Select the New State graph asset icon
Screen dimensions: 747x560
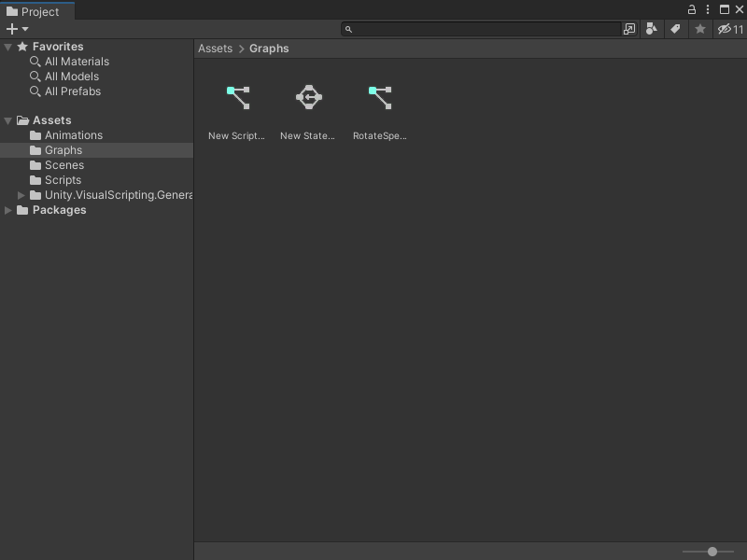click(308, 96)
